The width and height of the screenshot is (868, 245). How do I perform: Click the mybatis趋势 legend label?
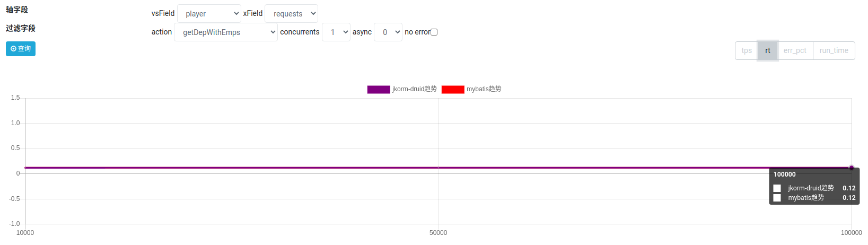[x=484, y=89]
